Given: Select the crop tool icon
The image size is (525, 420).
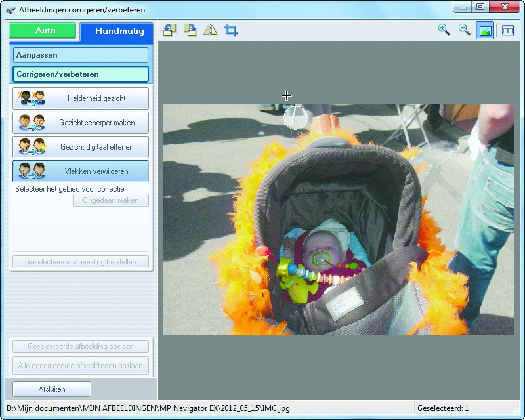Looking at the screenshot, I should tap(231, 30).
